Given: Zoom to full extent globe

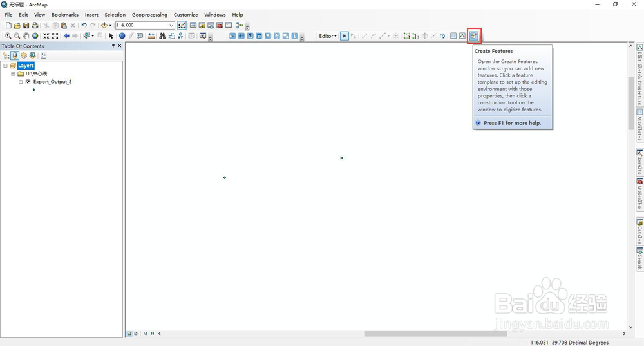Looking at the screenshot, I should click(x=35, y=36).
